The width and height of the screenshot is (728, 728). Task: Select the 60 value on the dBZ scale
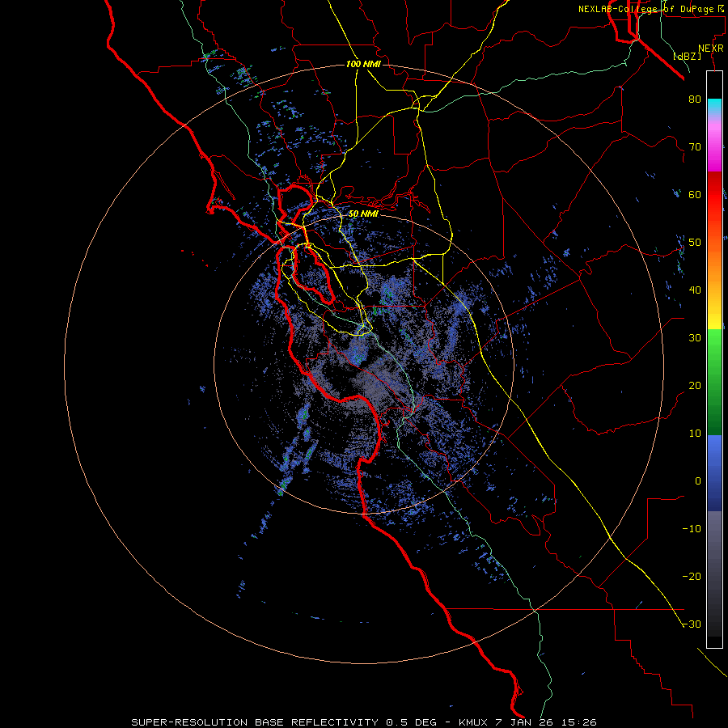(695, 194)
